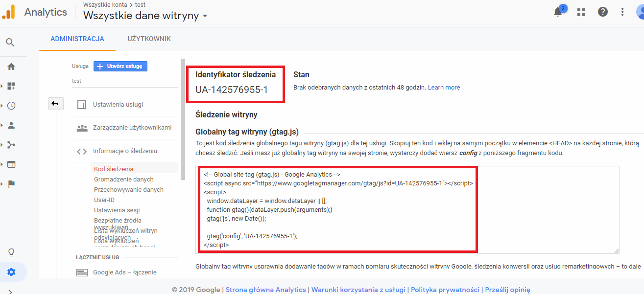Viewport: 644px width, 294px height.
Task: Expand the sidebar using bottom chevron
Action: pos(11,292)
